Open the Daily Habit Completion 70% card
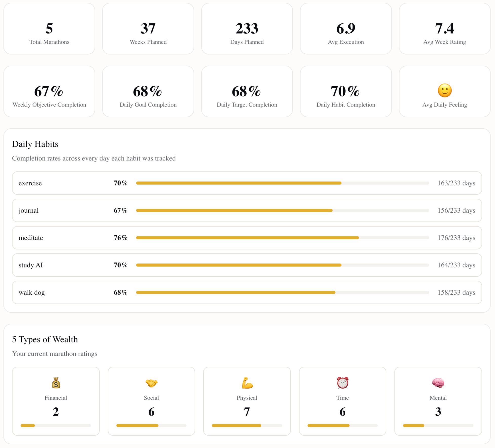 pos(346,92)
